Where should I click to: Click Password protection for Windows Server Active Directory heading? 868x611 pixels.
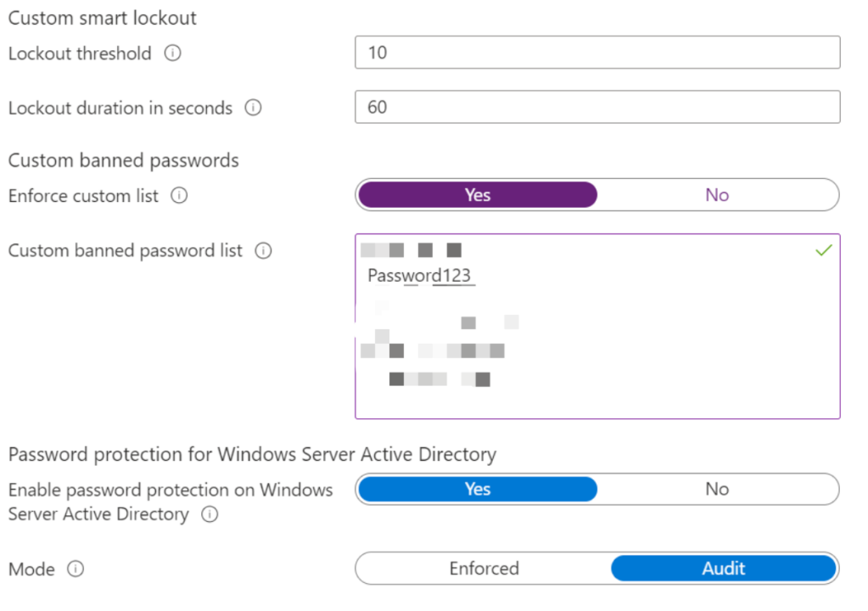252,454
